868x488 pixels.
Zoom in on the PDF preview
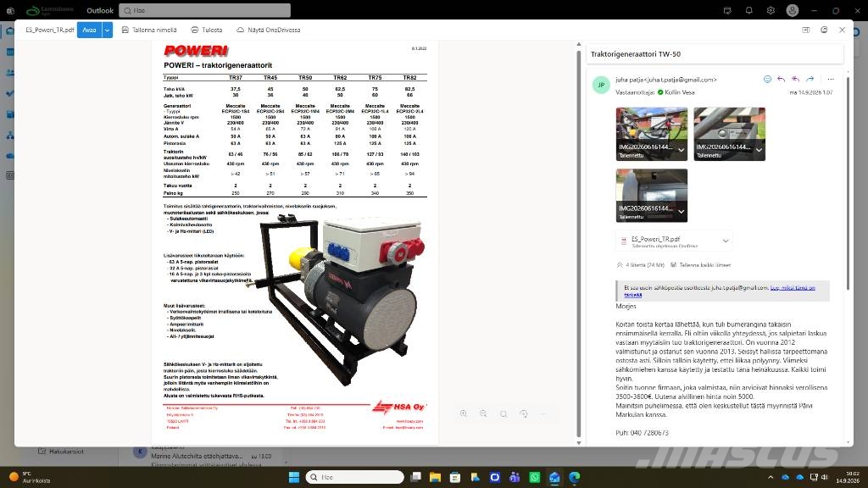click(x=464, y=413)
